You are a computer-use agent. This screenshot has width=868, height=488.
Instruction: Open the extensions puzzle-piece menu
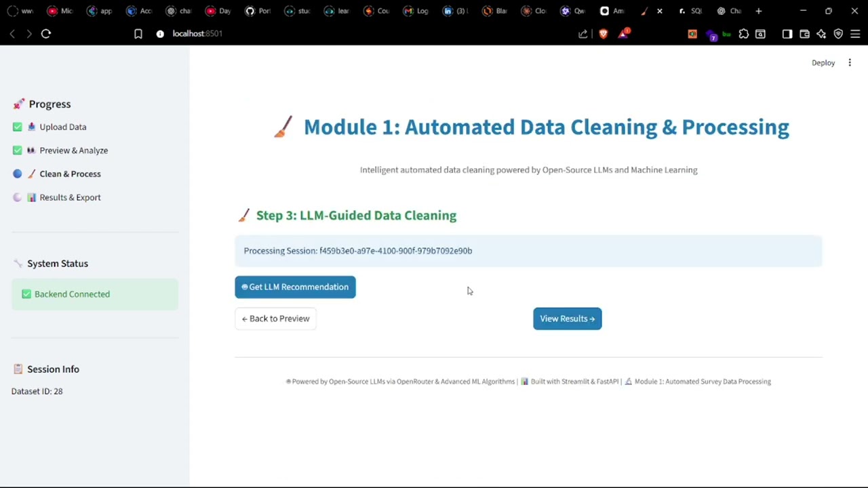[744, 34]
